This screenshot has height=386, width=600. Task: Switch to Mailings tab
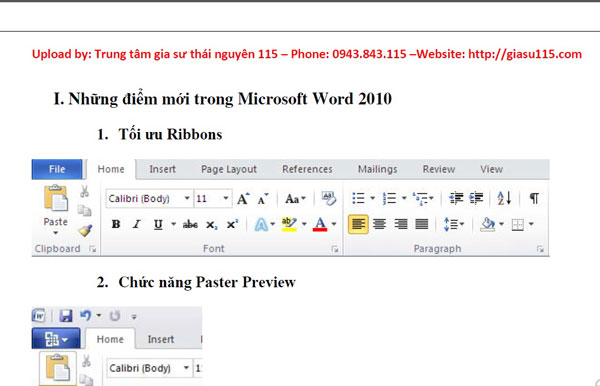tap(377, 169)
